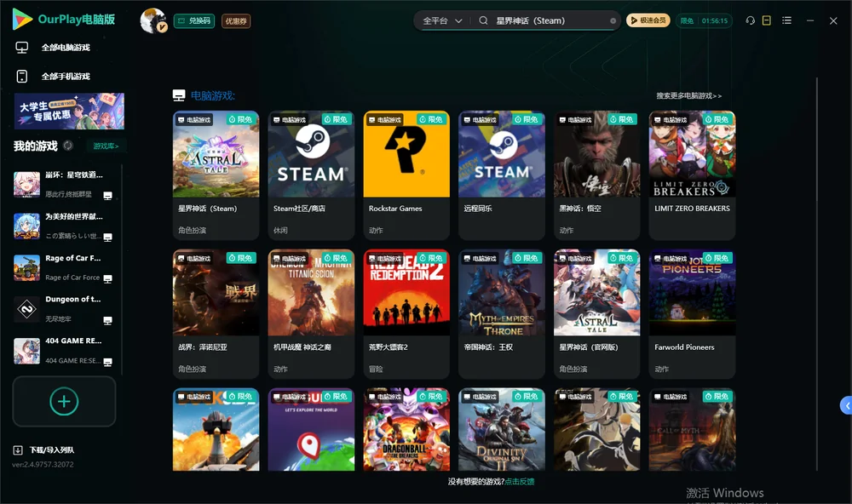Click the ver:2.4.9757.32072 version text

(43, 464)
